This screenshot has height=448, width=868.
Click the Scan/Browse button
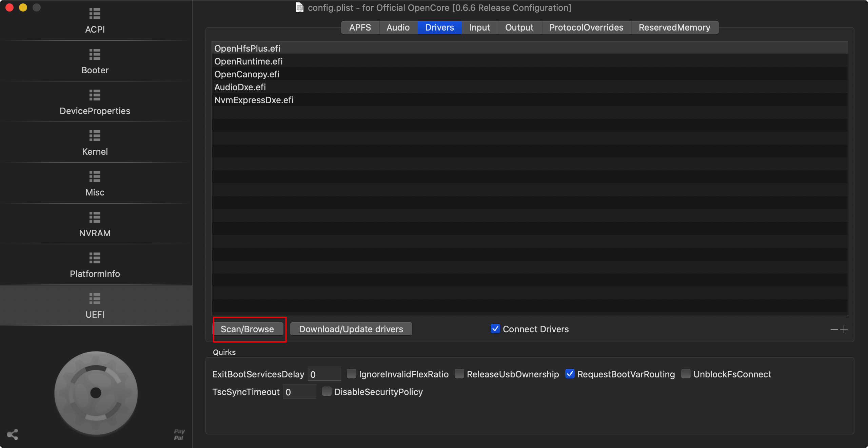pos(248,329)
